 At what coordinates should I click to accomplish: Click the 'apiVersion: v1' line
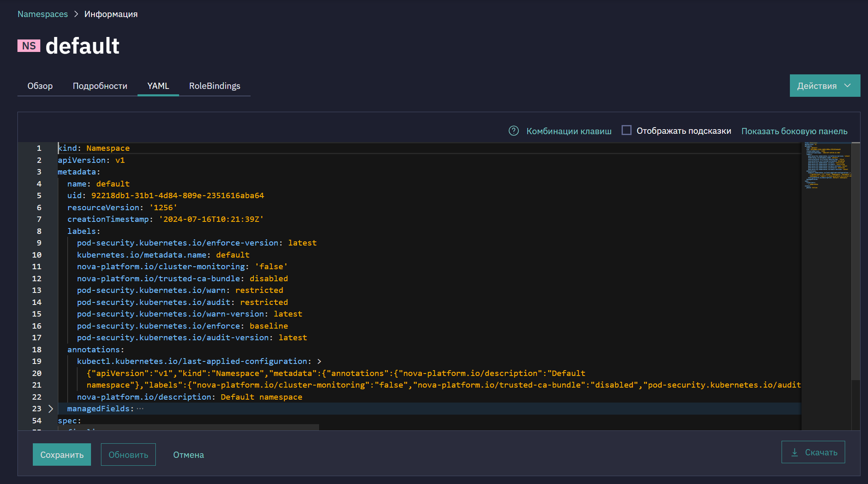click(91, 160)
